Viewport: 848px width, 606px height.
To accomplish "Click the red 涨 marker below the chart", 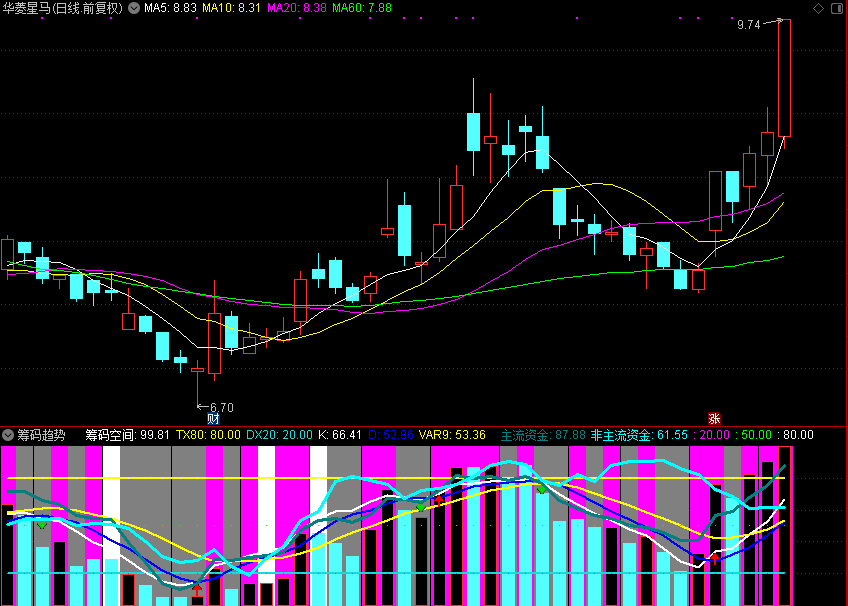I will (x=714, y=418).
